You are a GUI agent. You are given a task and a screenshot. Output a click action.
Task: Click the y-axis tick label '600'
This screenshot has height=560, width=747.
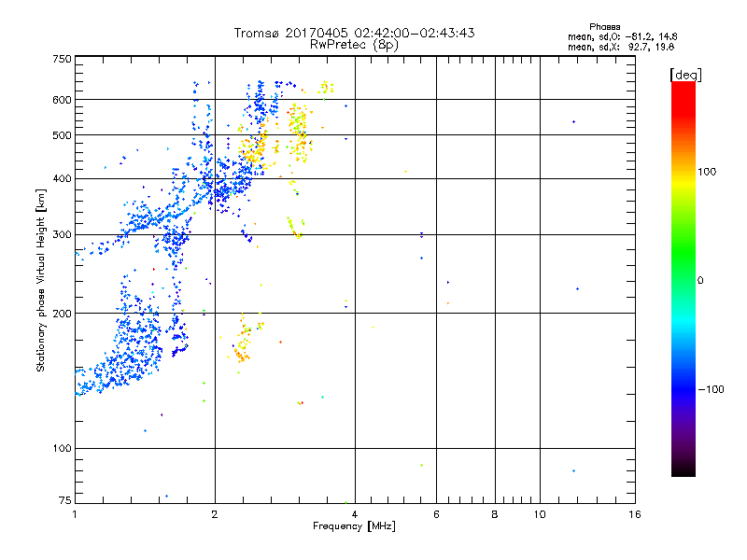pos(62,100)
